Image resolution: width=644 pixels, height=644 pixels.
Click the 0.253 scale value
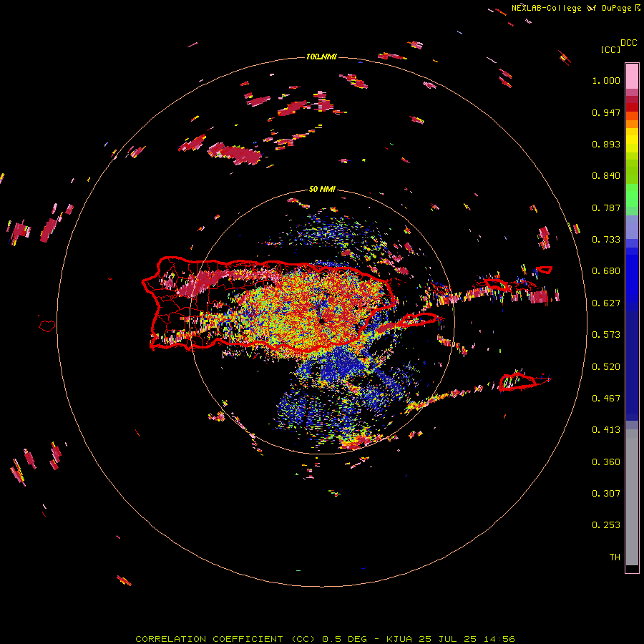606,525
